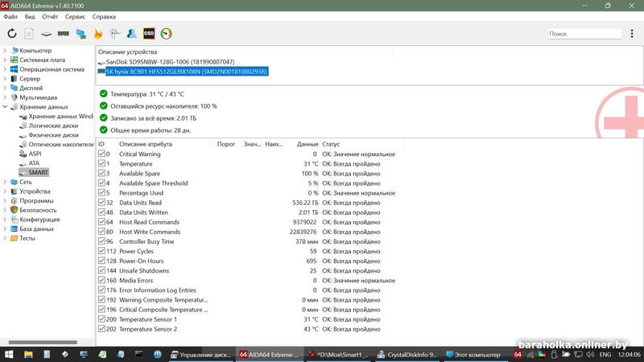Click the user silhouette toolbar icon

point(131,34)
